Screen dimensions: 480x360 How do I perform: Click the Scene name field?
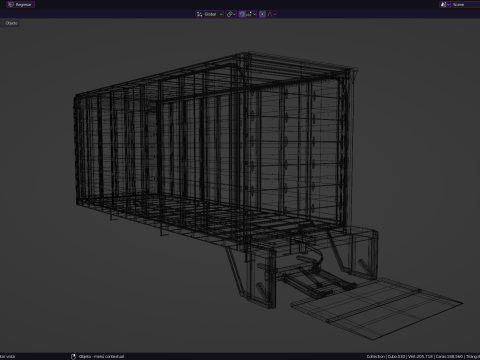[x=466, y=4]
